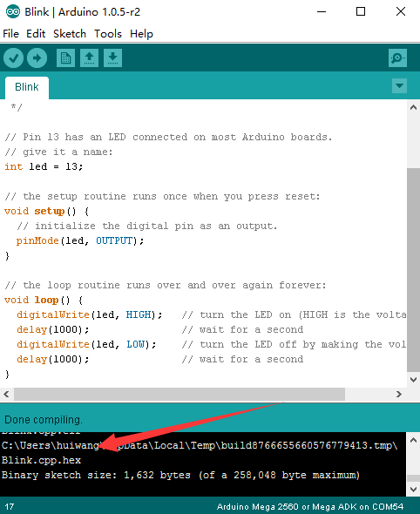
Task: Click the Temp build path console line
Action: [x=200, y=445]
